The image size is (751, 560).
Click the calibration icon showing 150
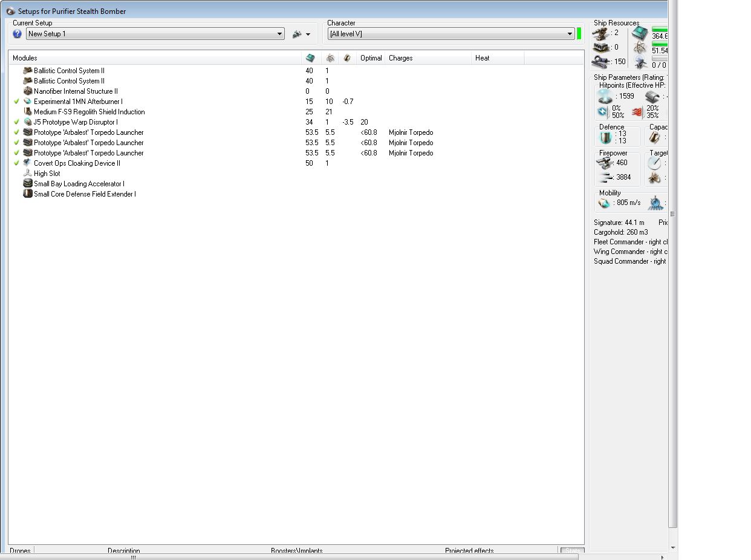(x=601, y=61)
